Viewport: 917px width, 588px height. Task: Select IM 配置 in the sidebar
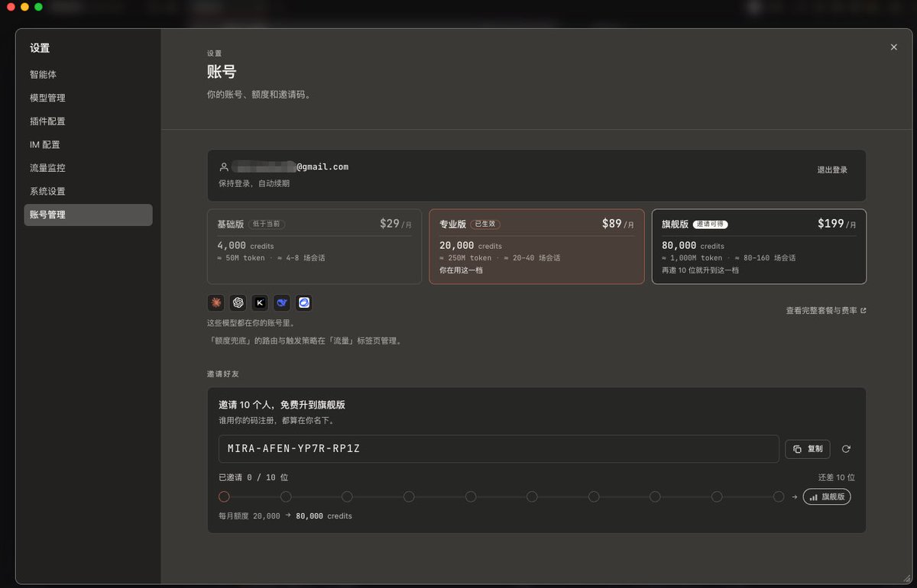[x=88, y=144]
